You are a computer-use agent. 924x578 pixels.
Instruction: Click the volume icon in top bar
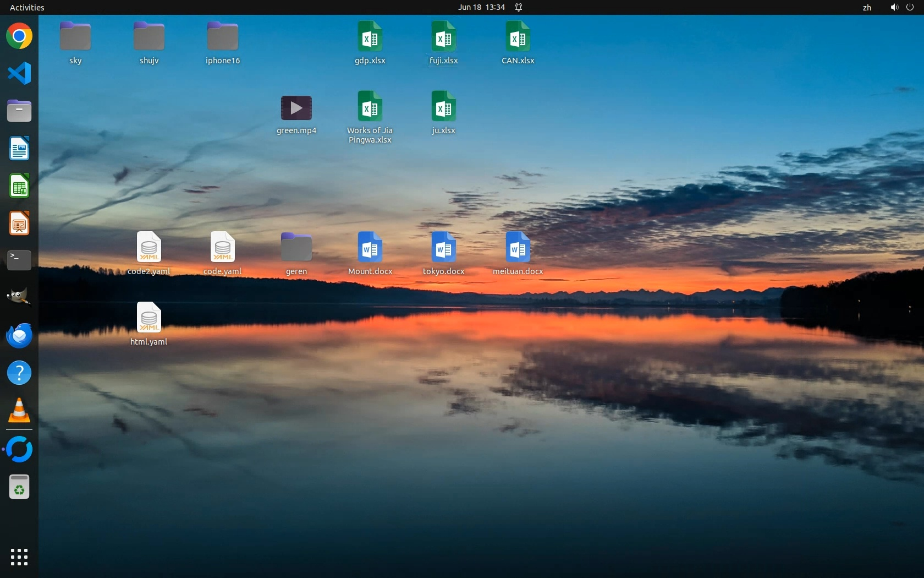click(894, 7)
